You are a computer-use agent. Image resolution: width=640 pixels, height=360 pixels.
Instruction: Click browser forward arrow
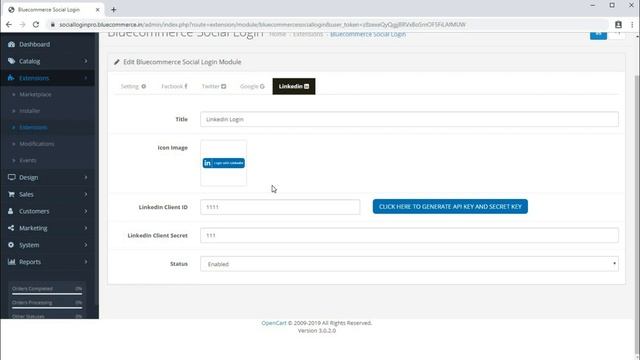point(22,24)
